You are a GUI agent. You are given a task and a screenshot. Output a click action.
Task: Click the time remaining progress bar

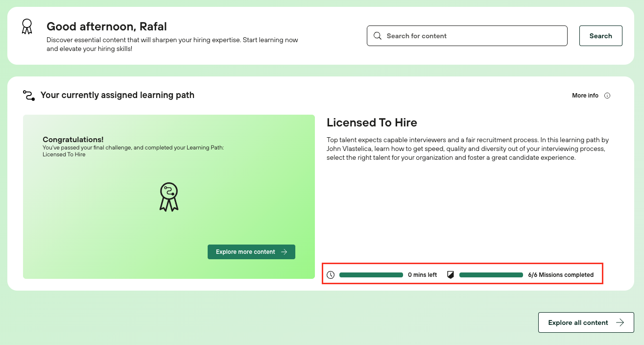point(371,275)
